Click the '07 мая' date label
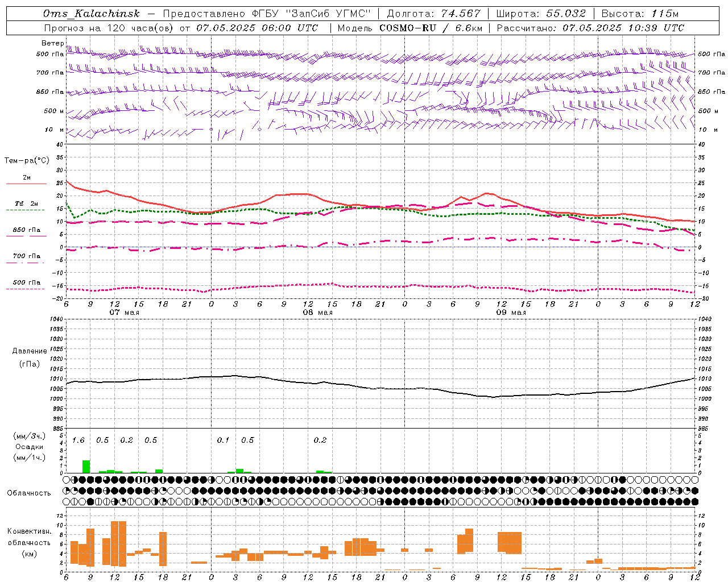Image resolution: width=728 pixels, height=582 pixels. 124,313
